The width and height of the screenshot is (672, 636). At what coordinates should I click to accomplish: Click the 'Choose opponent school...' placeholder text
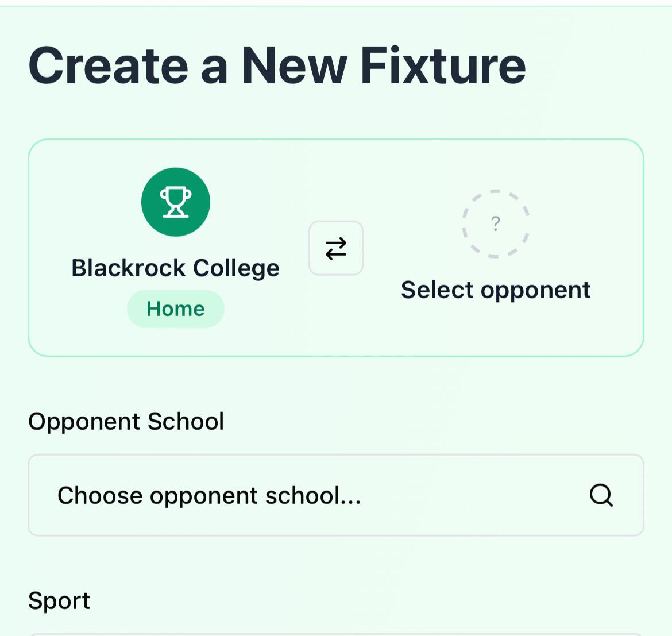(x=209, y=495)
